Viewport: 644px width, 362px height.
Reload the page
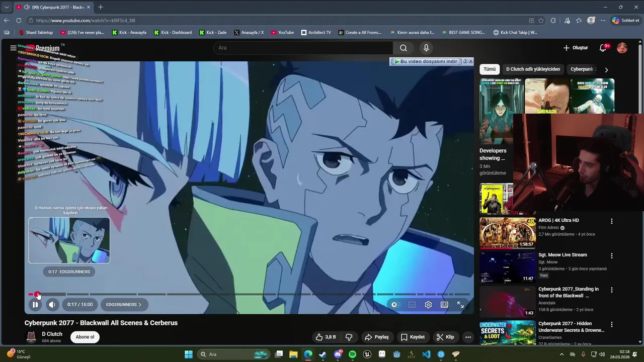pyautogui.click(x=19, y=21)
